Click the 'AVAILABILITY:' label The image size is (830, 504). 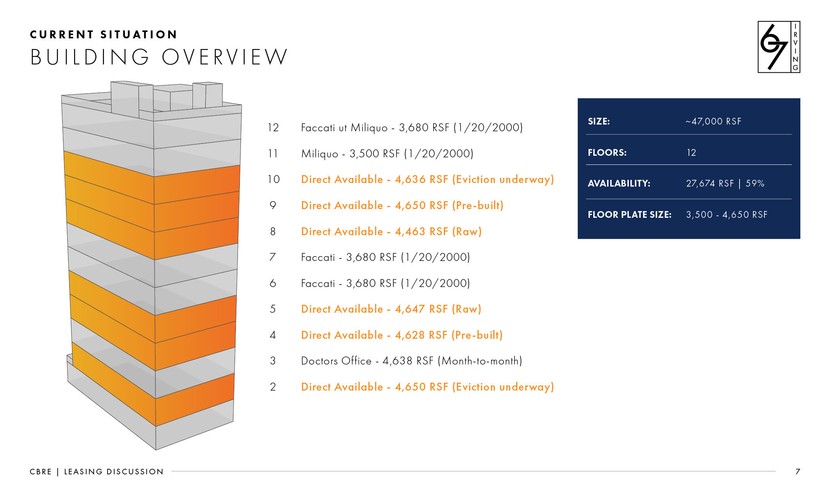pos(619,183)
